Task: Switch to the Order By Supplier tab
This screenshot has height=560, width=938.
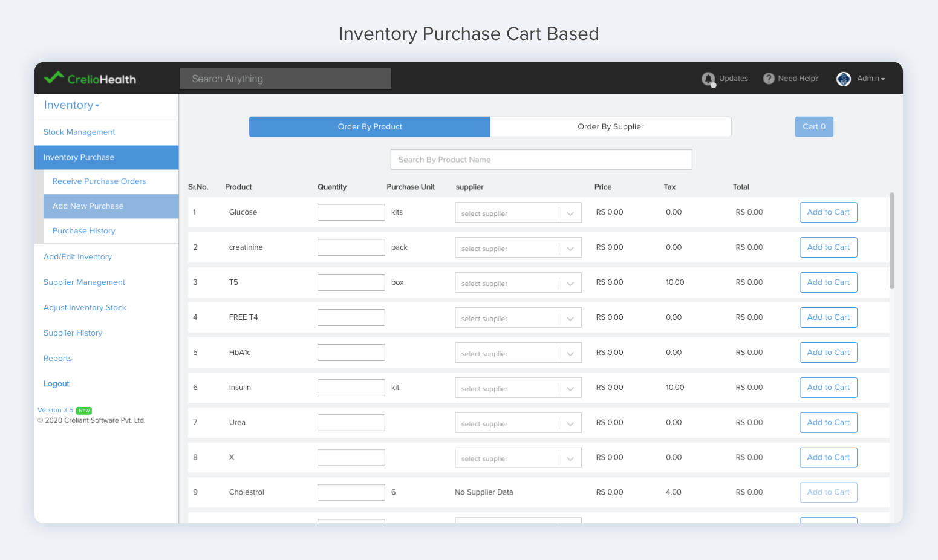Action: [x=610, y=126]
